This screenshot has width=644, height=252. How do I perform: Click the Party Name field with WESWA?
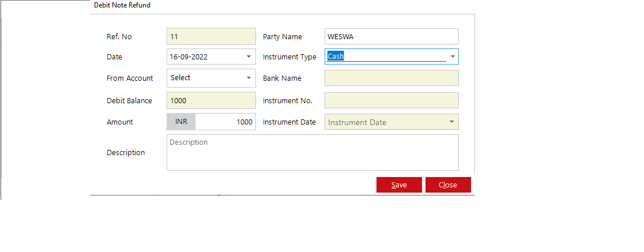391,36
